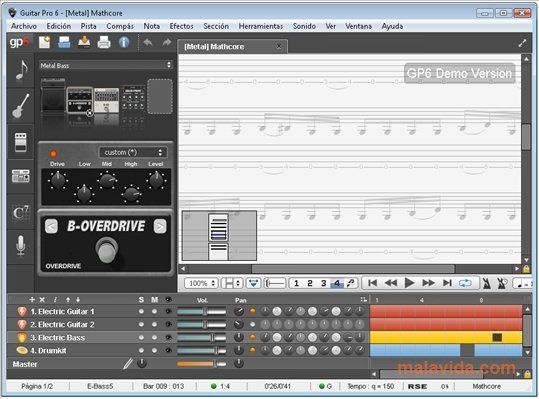Screen dimensions: 539x399
Task: Jump to the first bar
Action: point(372,283)
